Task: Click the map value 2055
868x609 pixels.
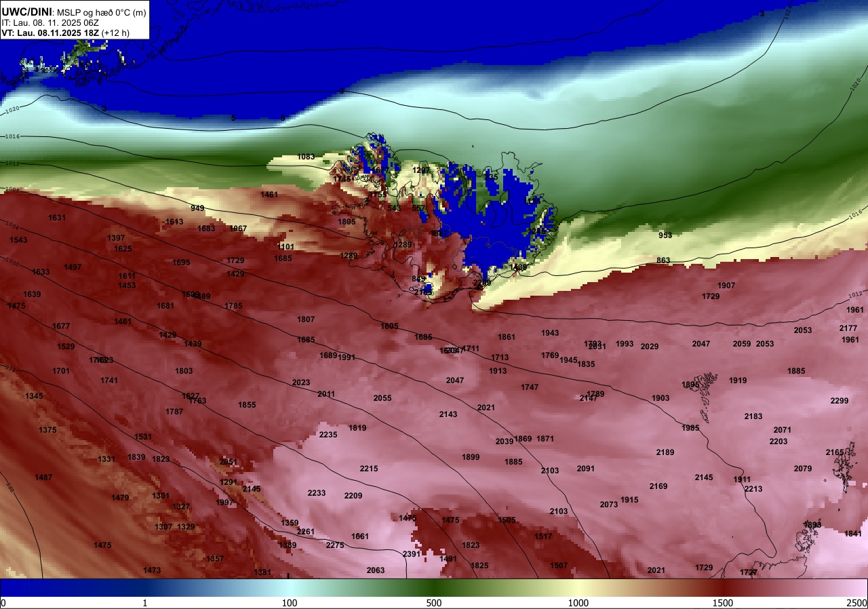Action: click(x=382, y=398)
